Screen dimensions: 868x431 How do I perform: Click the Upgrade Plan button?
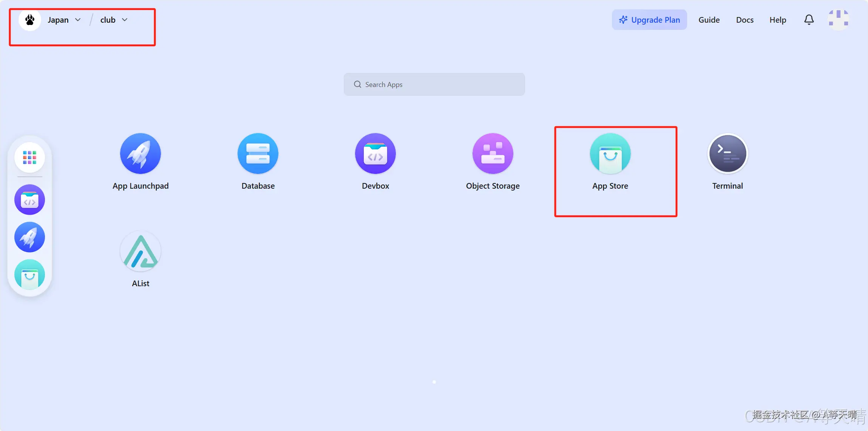point(649,20)
